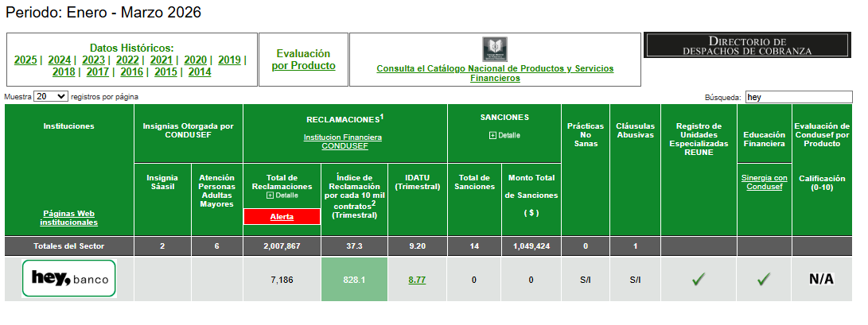Click the 8.77 IDATU value link
Screen dimensions: 868x325
tap(417, 281)
